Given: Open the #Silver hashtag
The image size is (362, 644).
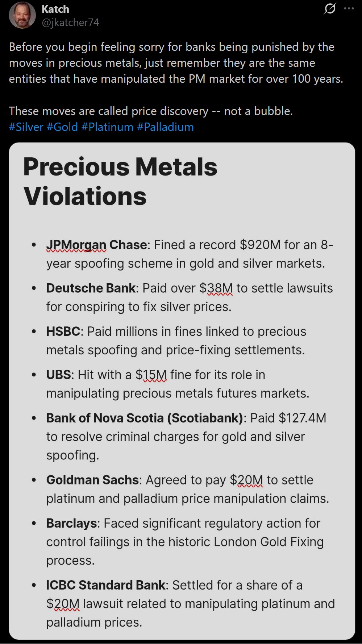Looking at the screenshot, I should [x=26, y=127].
